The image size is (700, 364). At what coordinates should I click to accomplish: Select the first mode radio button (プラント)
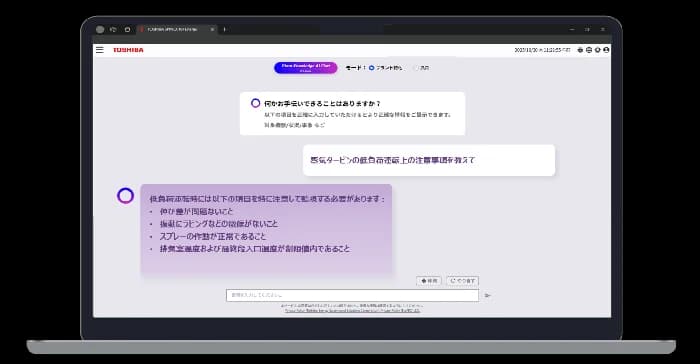click(x=371, y=68)
